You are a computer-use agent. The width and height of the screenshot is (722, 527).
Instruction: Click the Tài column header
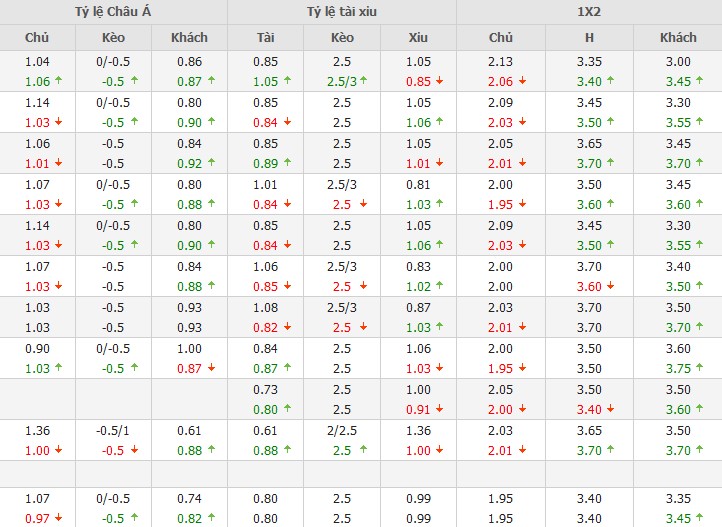(265, 38)
